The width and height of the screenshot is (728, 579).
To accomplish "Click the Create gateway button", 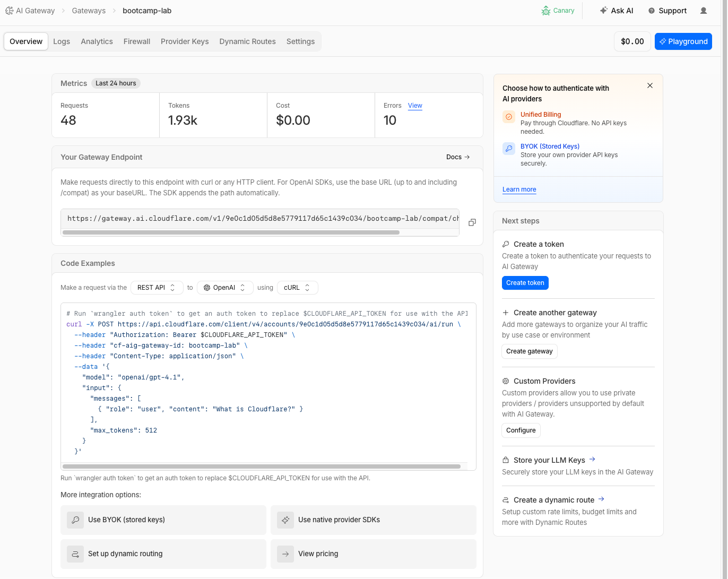I will [x=530, y=351].
